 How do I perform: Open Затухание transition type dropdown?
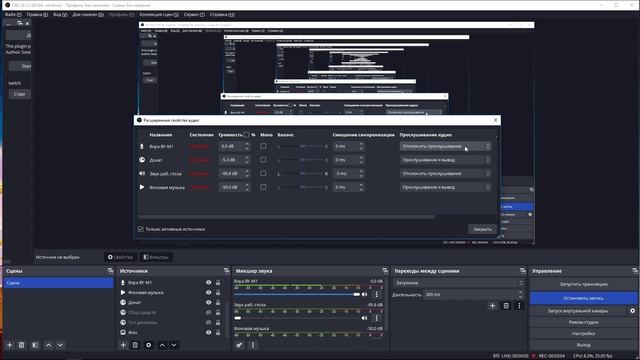click(x=458, y=283)
